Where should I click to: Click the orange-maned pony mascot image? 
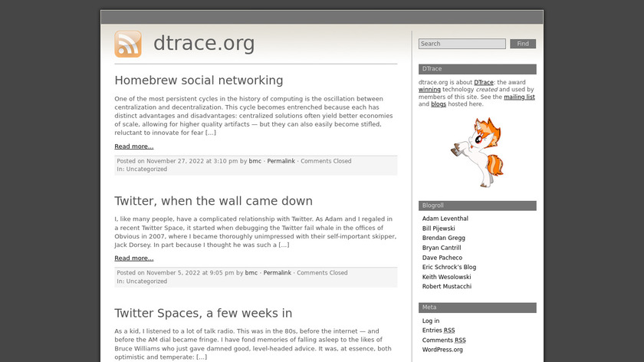pyautogui.click(x=477, y=153)
